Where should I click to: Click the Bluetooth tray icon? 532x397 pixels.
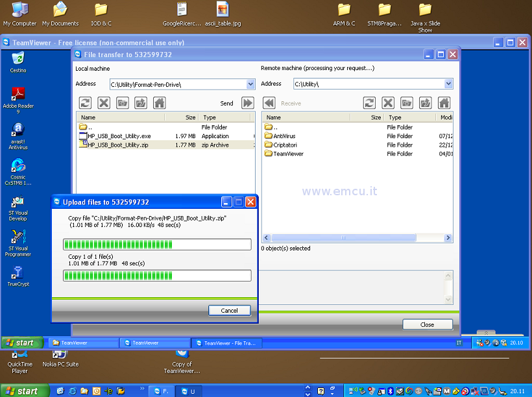click(x=390, y=391)
